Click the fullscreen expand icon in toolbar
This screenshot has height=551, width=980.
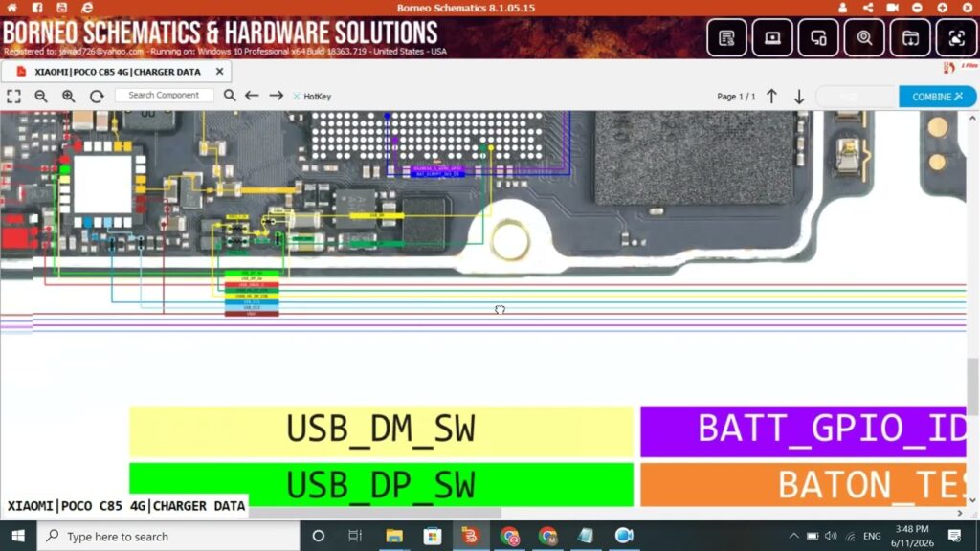tap(13, 97)
